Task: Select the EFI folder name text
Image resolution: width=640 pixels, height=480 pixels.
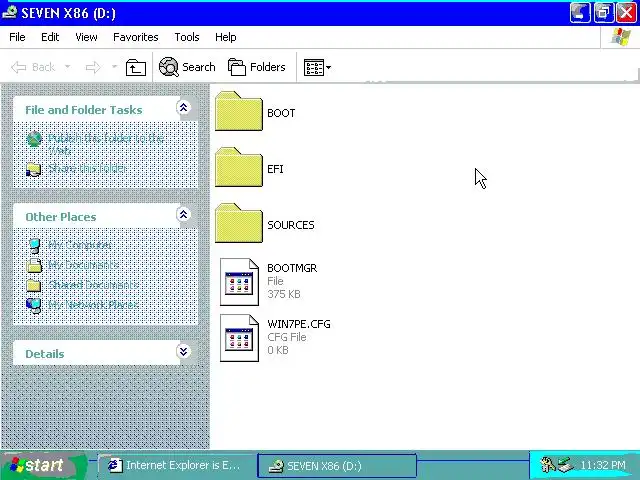Action: point(275,169)
